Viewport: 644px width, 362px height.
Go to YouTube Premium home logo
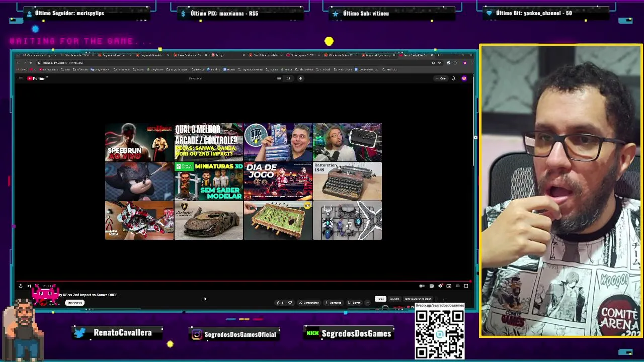(x=37, y=78)
